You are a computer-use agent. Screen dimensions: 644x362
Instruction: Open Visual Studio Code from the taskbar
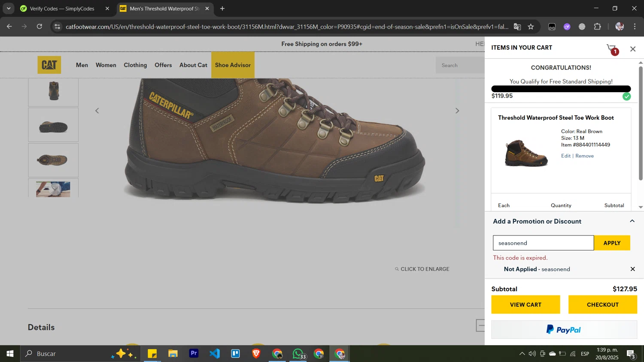coord(215,354)
